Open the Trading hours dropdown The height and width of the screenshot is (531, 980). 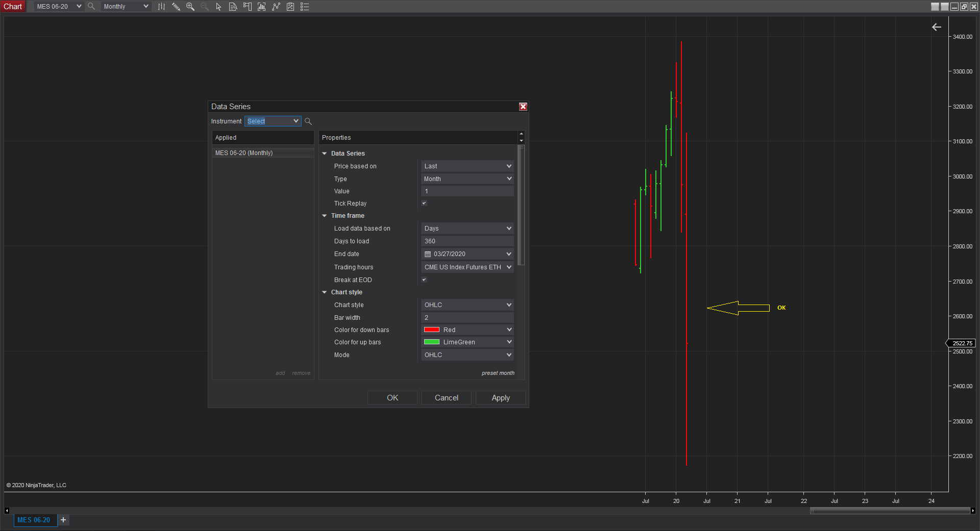467,267
